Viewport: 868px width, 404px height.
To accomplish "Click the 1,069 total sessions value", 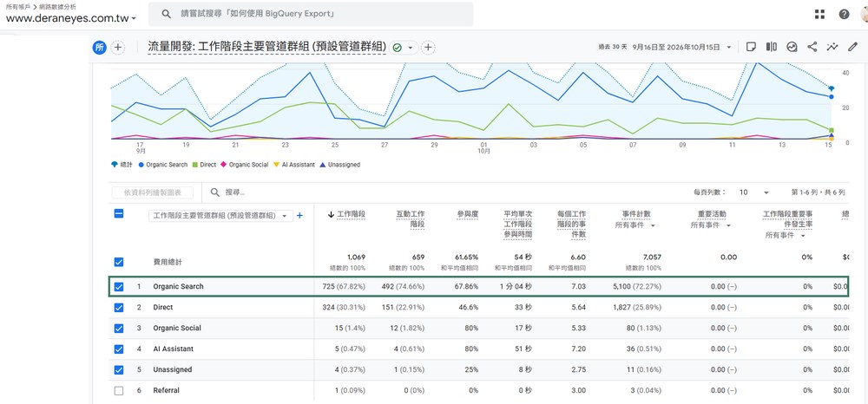I will click(x=356, y=257).
